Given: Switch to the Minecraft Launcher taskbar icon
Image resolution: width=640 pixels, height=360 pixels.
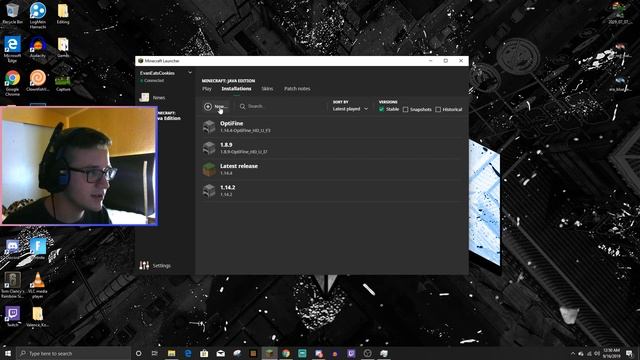Looking at the screenshot, I should point(269,353).
